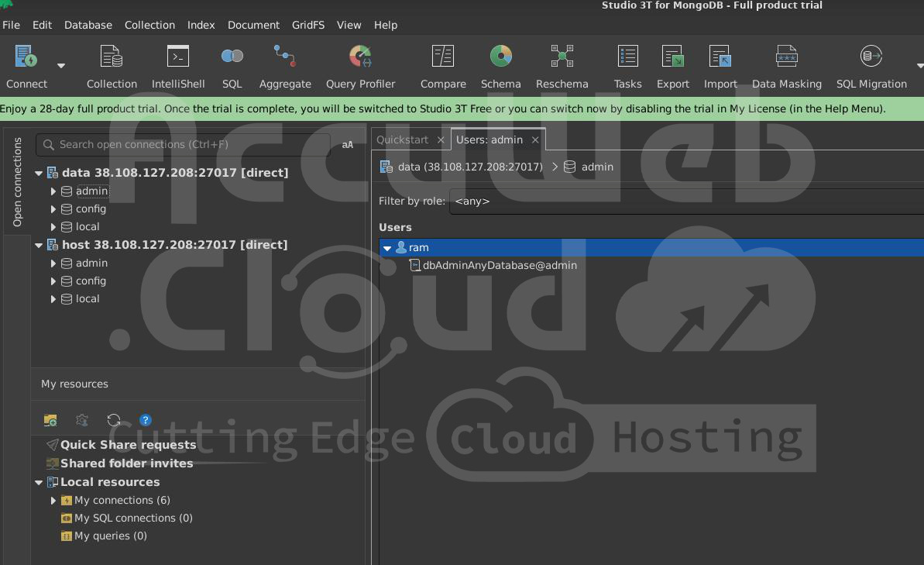Open the Connect dropdown arrow
The width and height of the screenshot is (924, 565).
pos(61,66)
